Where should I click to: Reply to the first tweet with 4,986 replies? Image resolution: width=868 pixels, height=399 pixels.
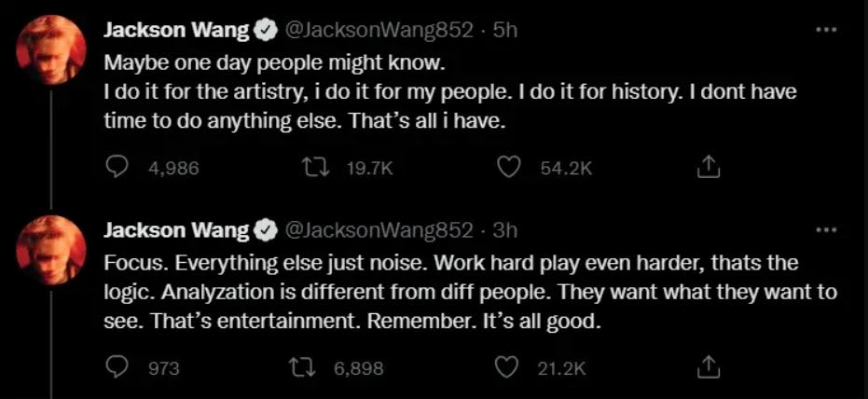pos(117,167)
